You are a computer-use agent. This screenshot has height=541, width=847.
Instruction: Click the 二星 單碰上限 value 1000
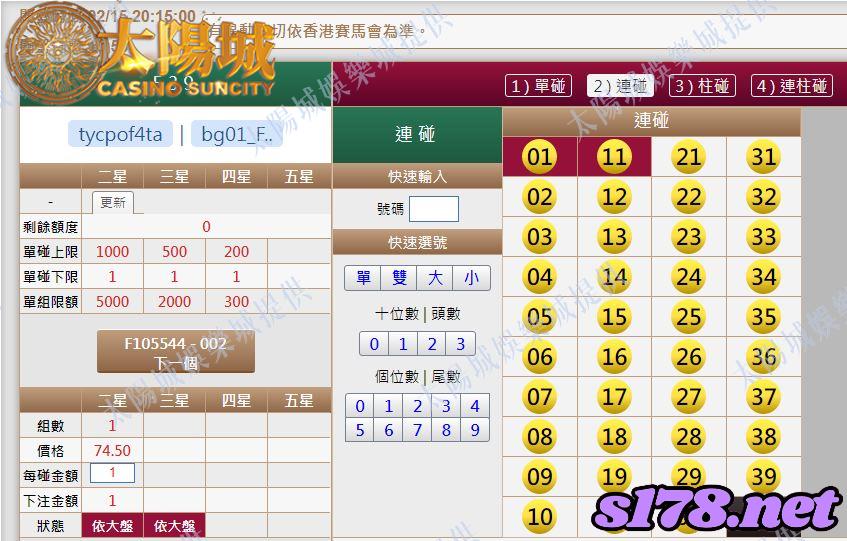click(x=112, y=252)
